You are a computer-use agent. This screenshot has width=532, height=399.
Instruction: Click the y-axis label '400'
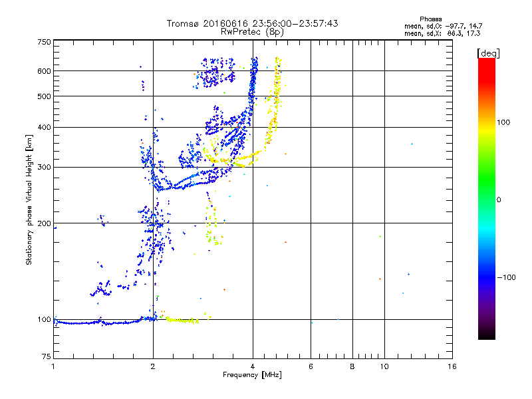click(x=44, y=128)
